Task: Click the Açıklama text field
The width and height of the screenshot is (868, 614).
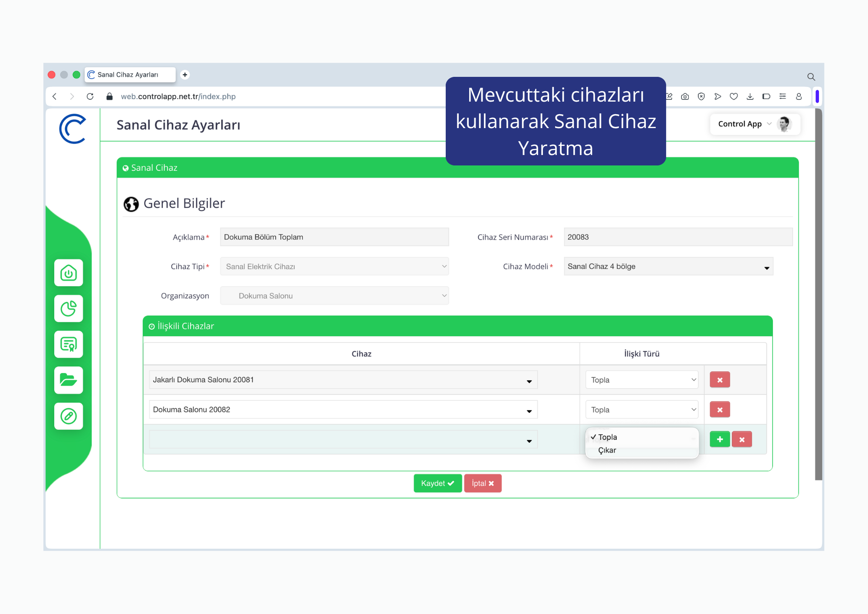Action: click(334, 237)
